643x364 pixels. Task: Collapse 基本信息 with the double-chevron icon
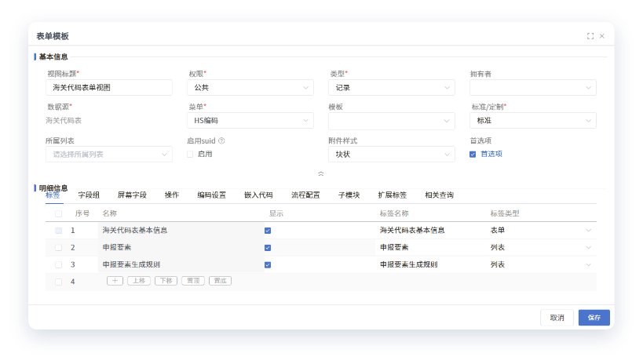(x=320, y=173)
